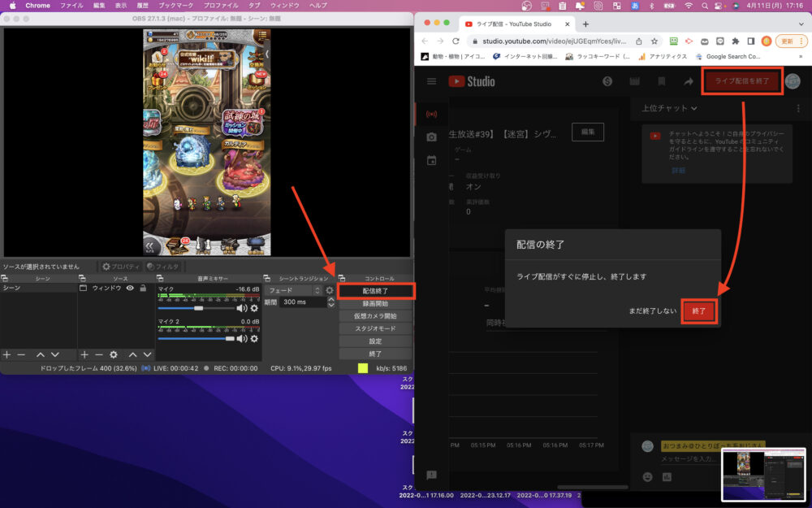
Task: Confirm 終了 in the 配信の終了 dialog
Action: (699, 311)
